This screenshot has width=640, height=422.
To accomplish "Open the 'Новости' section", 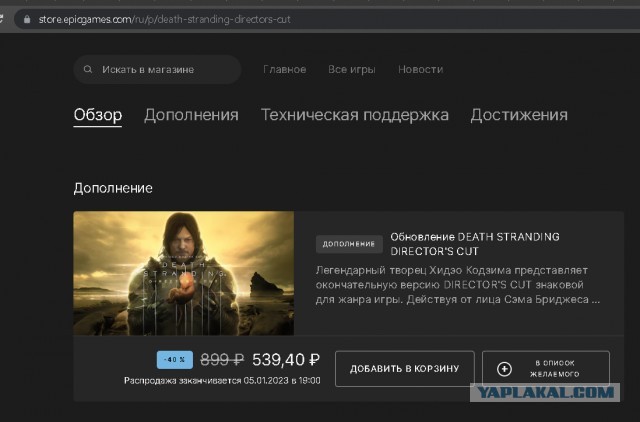I will pos(420,69).
